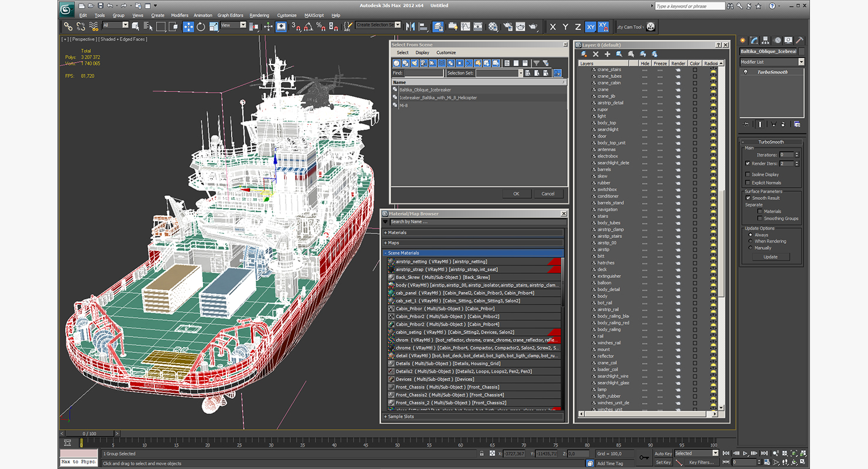Screen dimensions: 868x469
Task: Click the Play Animation button
Action: (745, 453)
